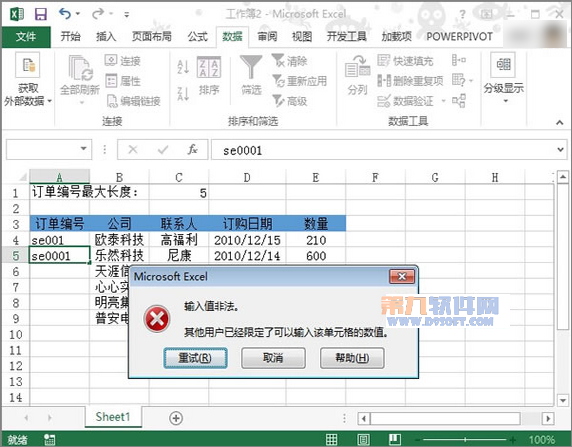Open the Outline (分级显示) menu
This screenshot has height=447, width=572.
pos(504,78)
